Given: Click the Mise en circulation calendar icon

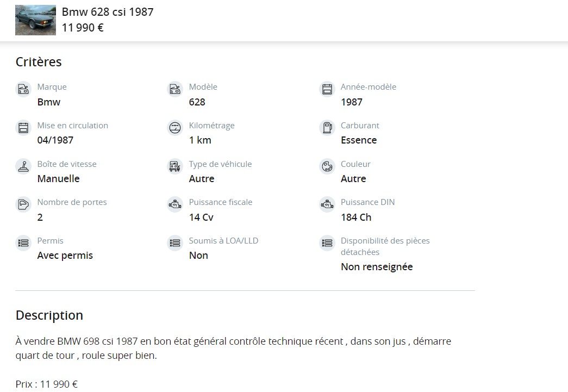Looking at the screenshot, I should (23, 128).
